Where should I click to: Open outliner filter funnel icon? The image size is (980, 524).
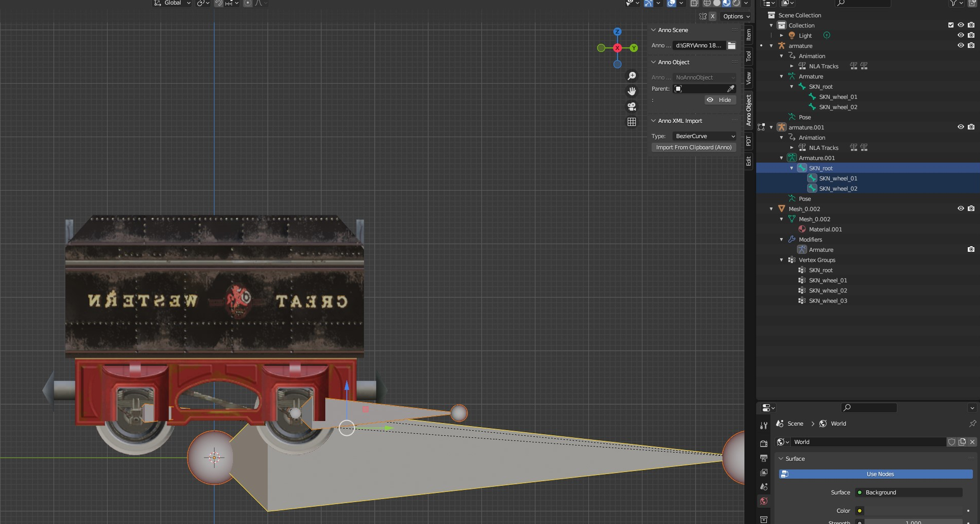(952, 3)
